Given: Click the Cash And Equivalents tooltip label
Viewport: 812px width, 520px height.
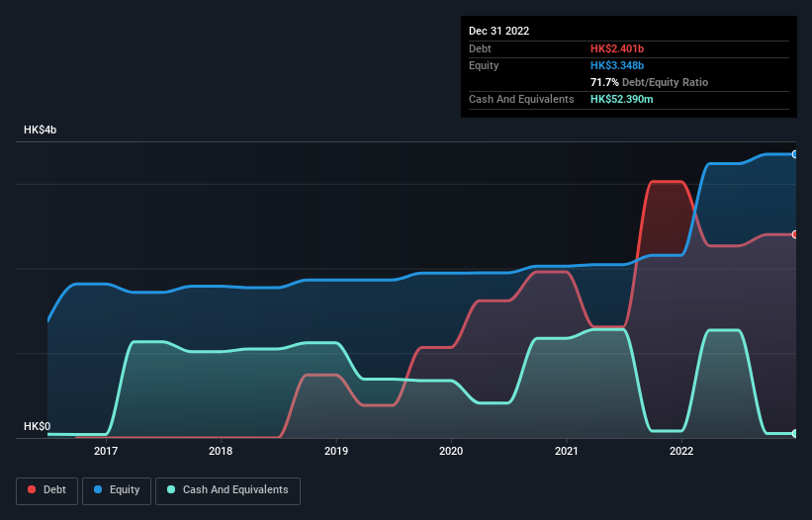Looking at the screenshot, I should [521, 99].
